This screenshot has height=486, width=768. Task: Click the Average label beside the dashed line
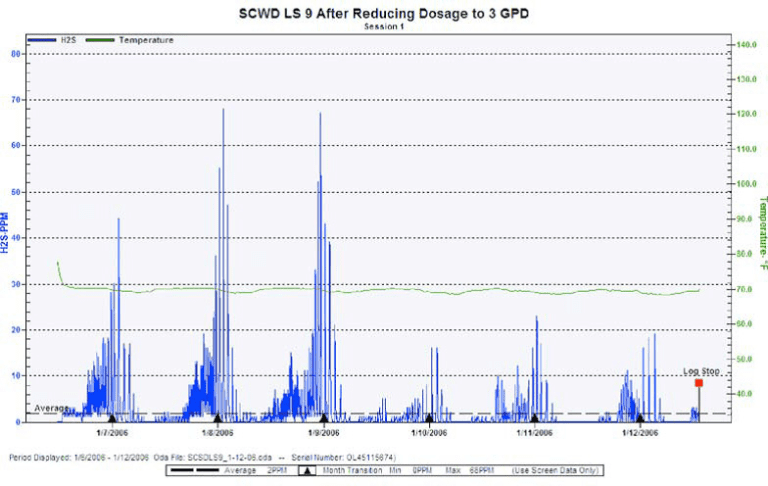(x=51, y=408)
